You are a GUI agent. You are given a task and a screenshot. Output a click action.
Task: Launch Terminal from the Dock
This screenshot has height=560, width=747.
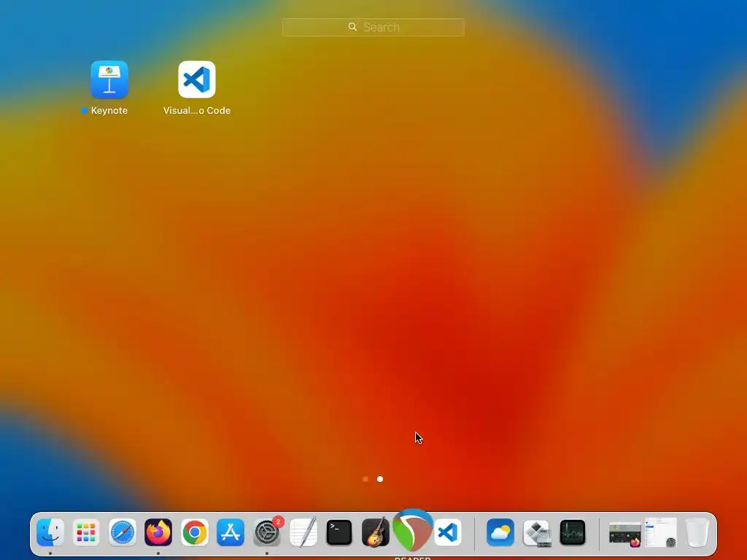point(339,532)
